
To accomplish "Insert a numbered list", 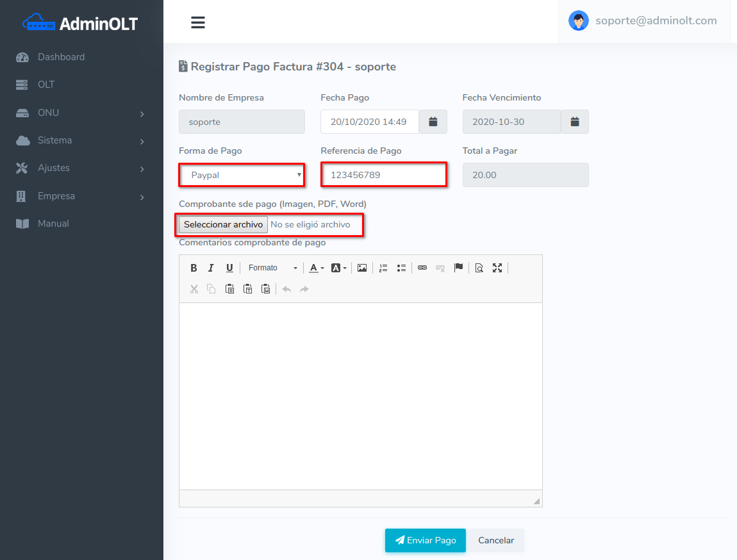I will click(x=383, y=268).
